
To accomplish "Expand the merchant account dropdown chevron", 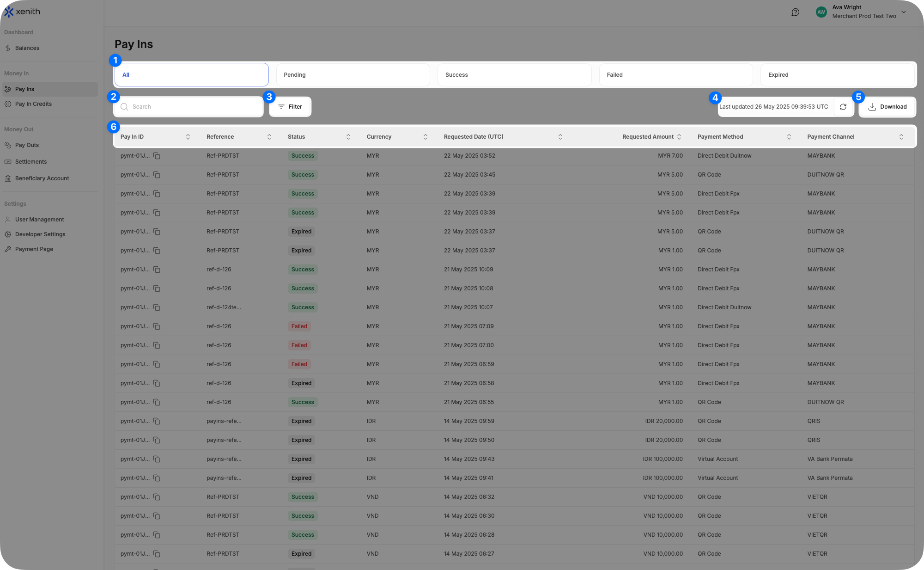I will (904, 12).
